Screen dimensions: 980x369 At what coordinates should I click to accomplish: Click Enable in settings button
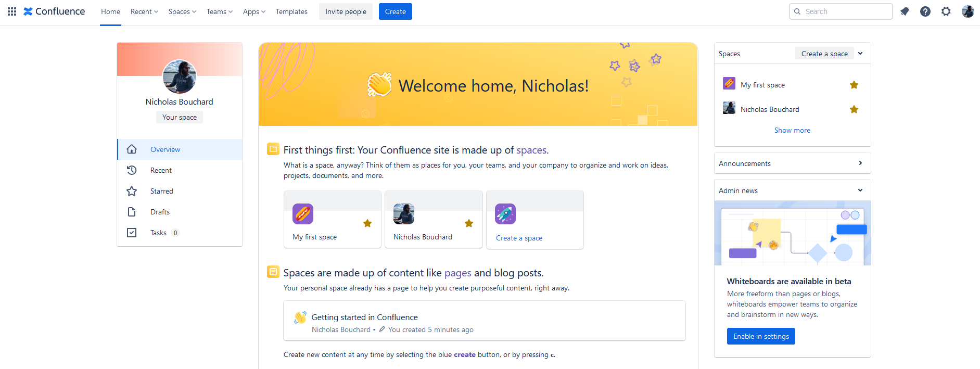[x=761, y=336]
